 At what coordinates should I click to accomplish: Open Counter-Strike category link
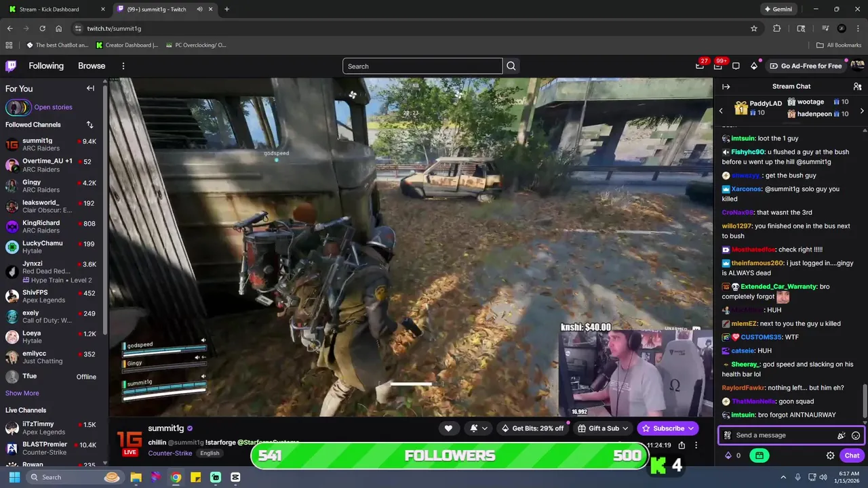click(170, 453)
